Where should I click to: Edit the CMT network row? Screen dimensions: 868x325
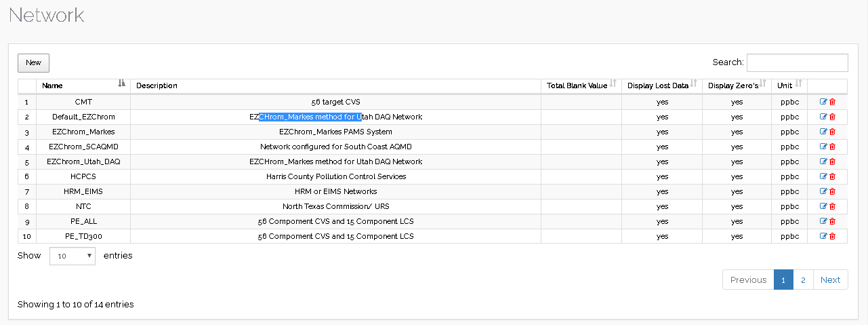823,102
